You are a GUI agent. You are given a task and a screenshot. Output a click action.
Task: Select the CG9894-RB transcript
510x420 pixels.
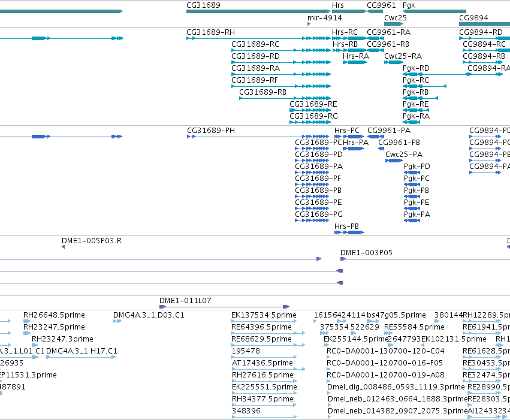482,62
